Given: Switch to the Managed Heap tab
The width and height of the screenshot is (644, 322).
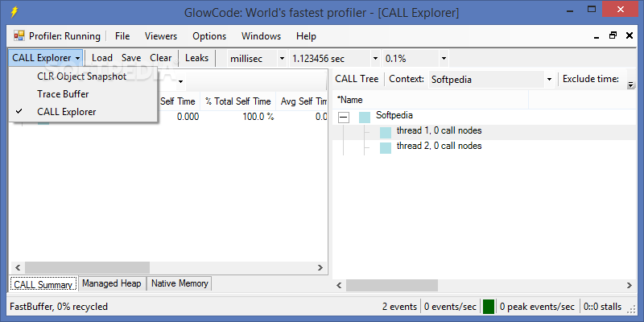Looking at the screenshot, I should tap(112, 283).
